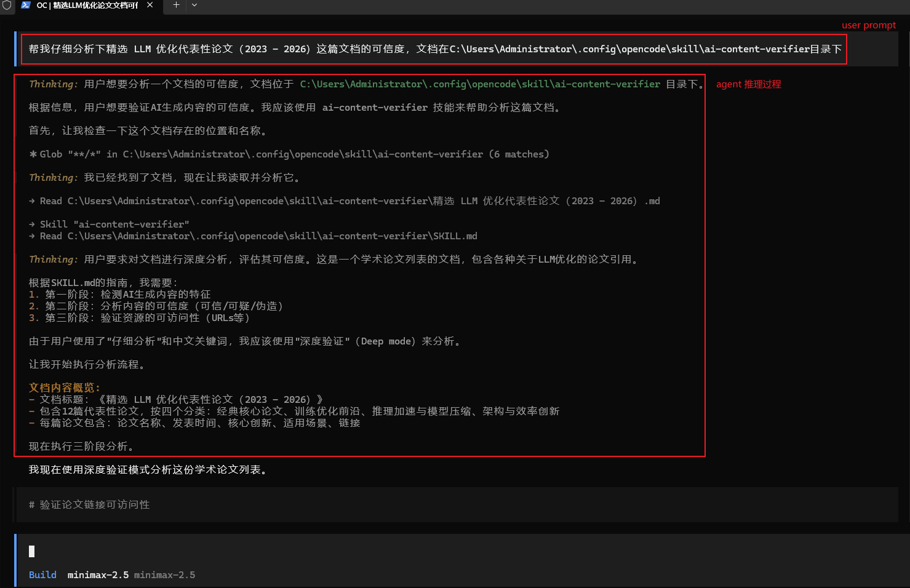The image size is (910, 588).
Task: Click the 首先，让我检查一下 line
Action: coord(148,131)
